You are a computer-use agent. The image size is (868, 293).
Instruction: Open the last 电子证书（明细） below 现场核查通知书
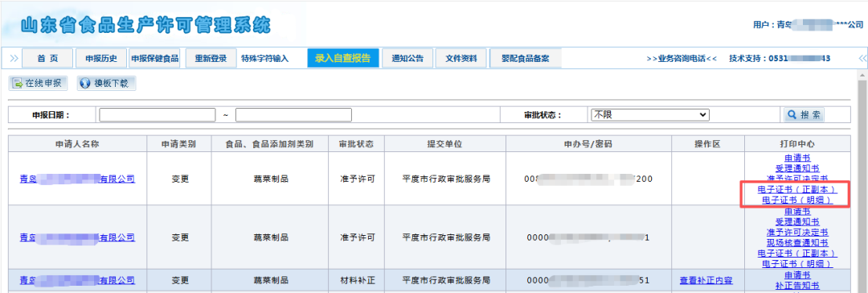[797, 263]
